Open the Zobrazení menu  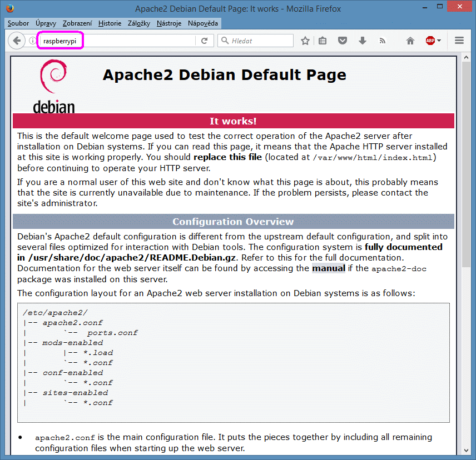click(x=77, y=23)
